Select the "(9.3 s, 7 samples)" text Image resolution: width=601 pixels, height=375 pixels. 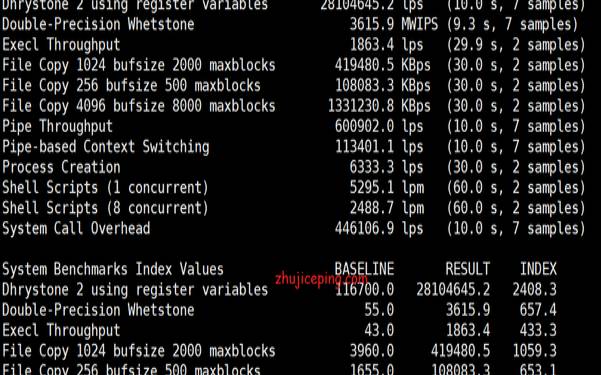[x=512, y=25]
